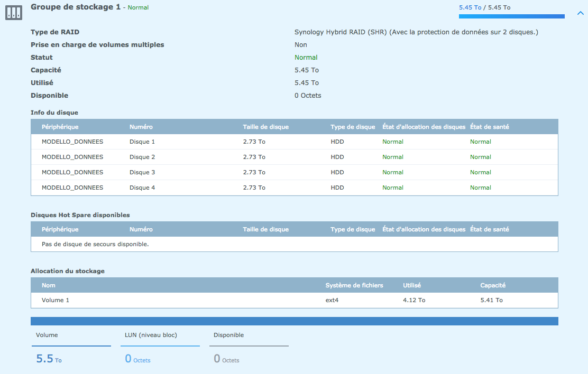Click Disque 4 allocation status Normal
The height and width of the screenshot is (374, 588).
(393, 188)
